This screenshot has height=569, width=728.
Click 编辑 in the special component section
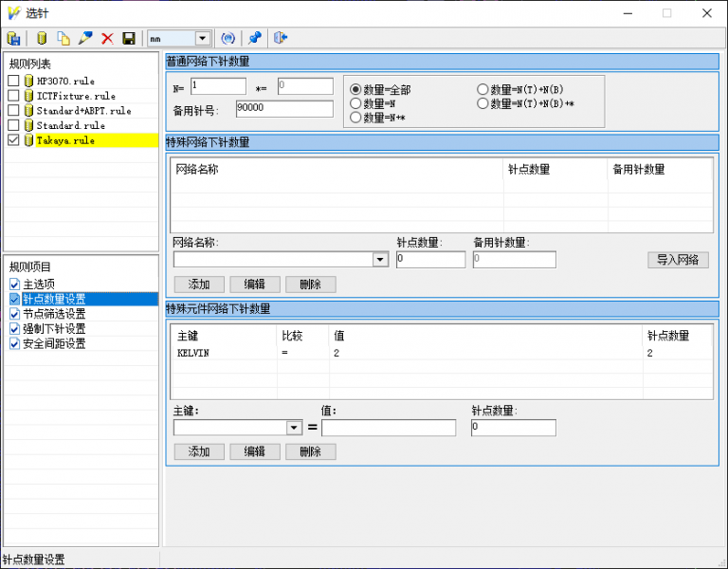click(255, 451)
